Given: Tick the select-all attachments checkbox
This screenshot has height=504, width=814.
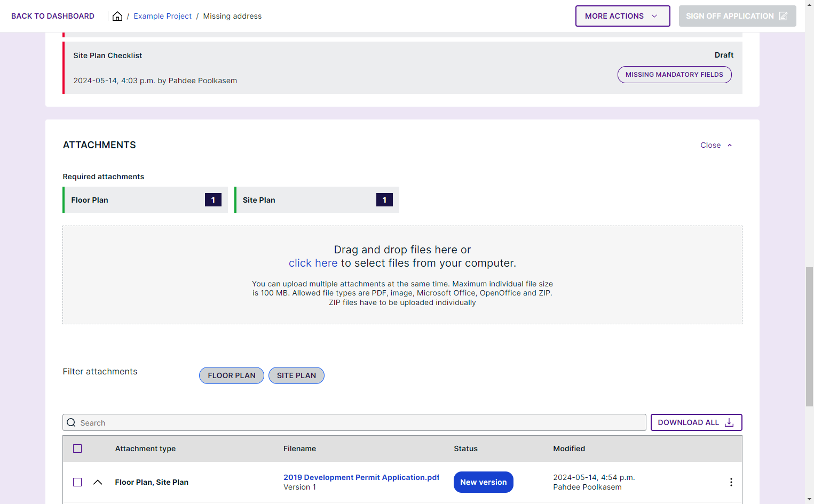Looking at the screenshot, I should [77, 449].
